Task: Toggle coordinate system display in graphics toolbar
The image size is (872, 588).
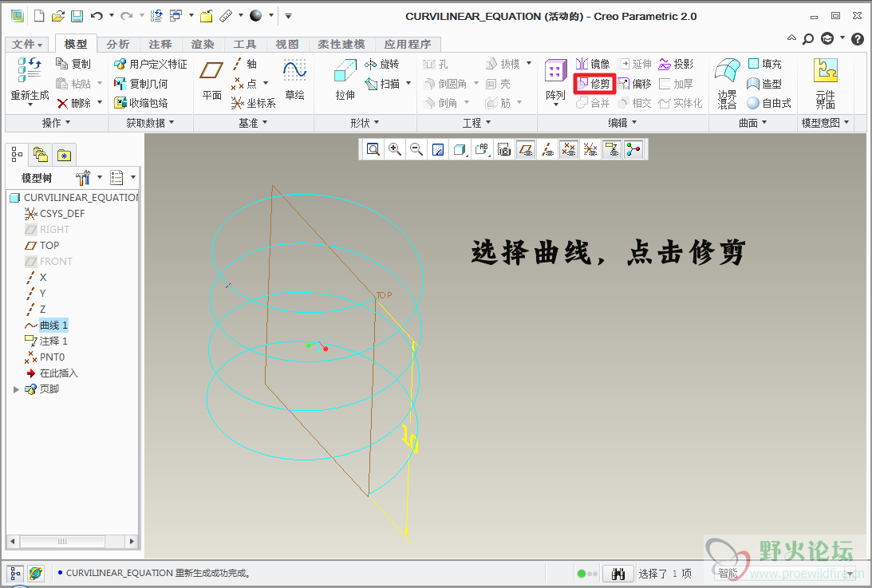Action: coord(590,149)
